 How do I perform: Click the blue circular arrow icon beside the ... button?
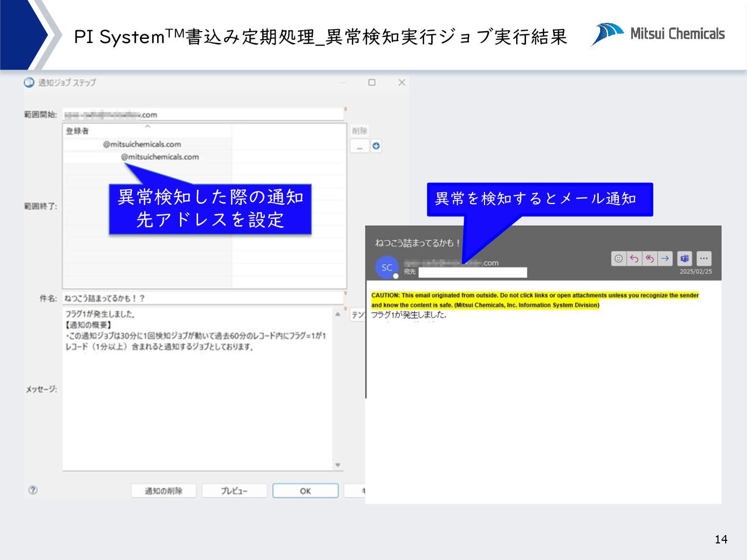click(376, 146)
